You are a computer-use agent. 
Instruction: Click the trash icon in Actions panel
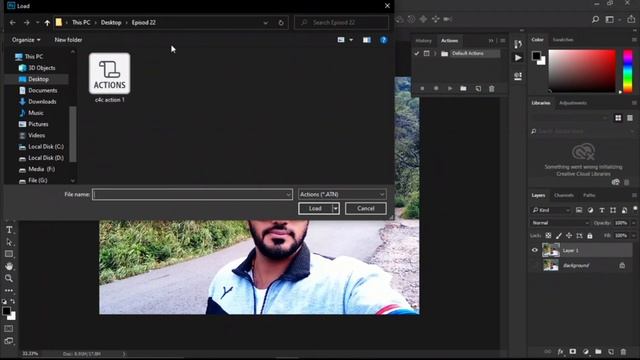click(492, 89)
